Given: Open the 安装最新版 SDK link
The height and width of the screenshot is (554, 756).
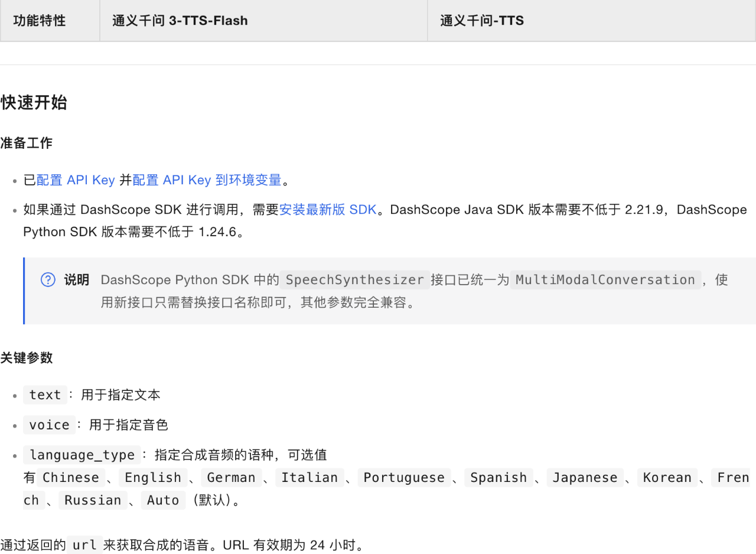Looking at the screenshot, I should point(327,209).
